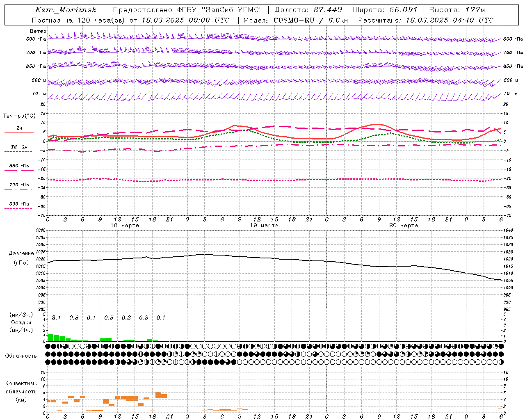Viewport: 525px width, 420px height.
Task: Click the Облачность row label
Action: click(x=21, y=356)
